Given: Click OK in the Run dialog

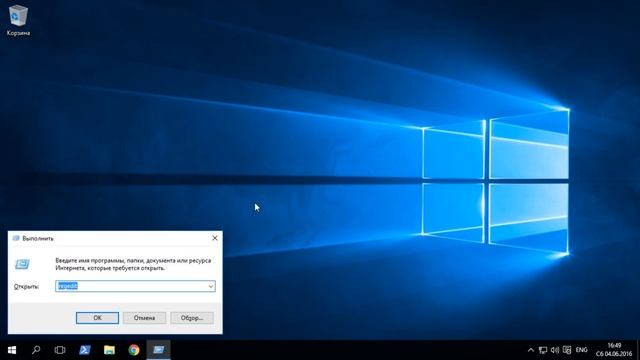Looking at the screenshot, I should pyautogui.click(x=97, y=318).
